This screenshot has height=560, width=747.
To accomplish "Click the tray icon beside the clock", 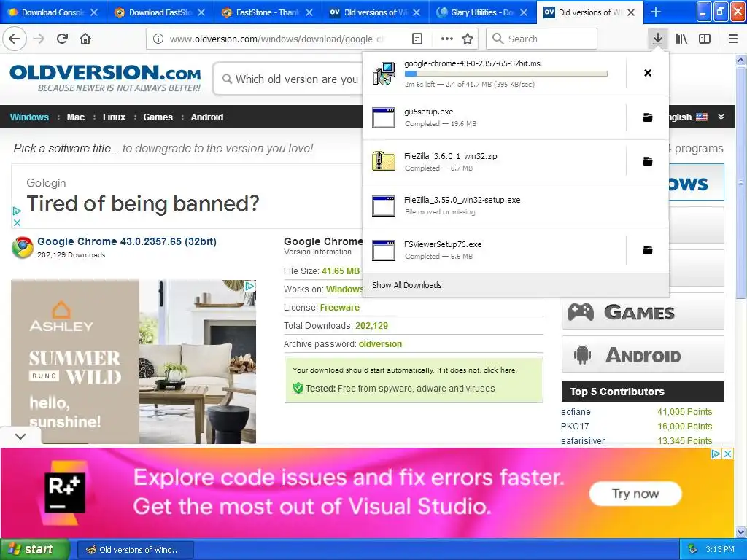I will (693, 549).
